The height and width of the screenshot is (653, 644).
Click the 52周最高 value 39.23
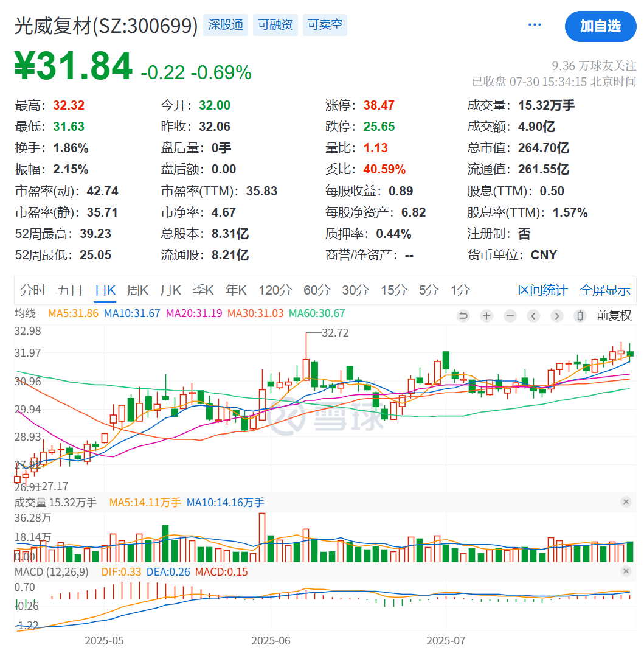coord(95,234)
